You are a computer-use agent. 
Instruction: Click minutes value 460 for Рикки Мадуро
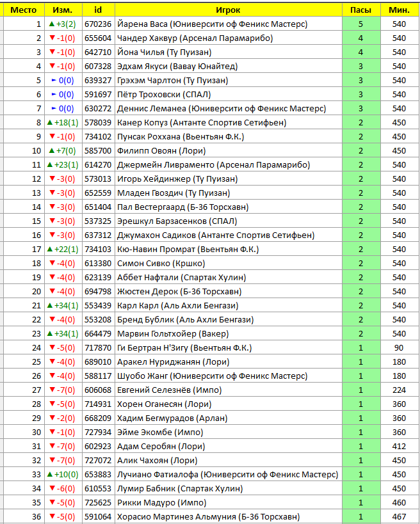coord(400,503)
